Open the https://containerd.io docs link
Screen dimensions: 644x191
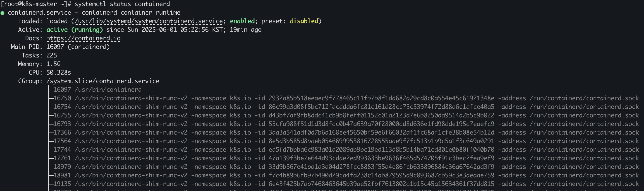[83, 38]
